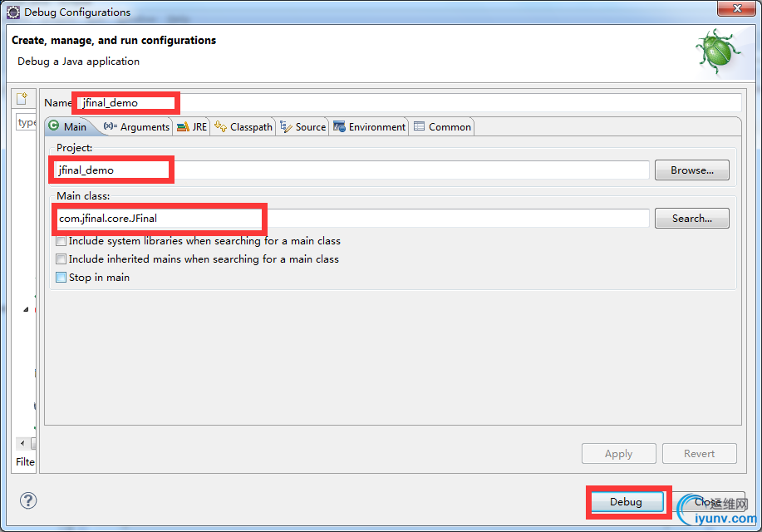Screen dimensions: 762x532
Task: Switch to the Environment tab
Action: click(x=369, y=127)
